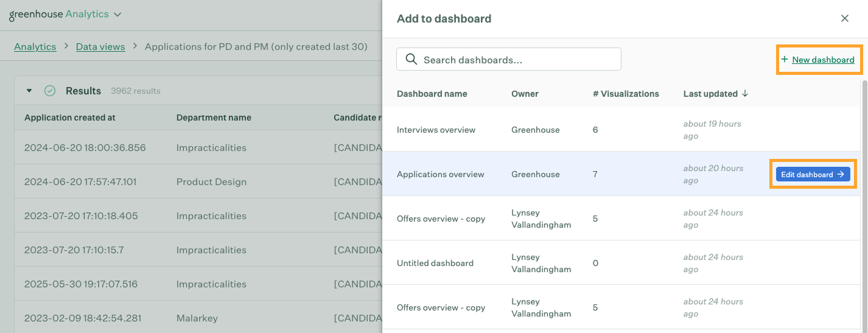Click the 2024-06-20 17:57:47.101 timestamp cell

coord(81,181)
